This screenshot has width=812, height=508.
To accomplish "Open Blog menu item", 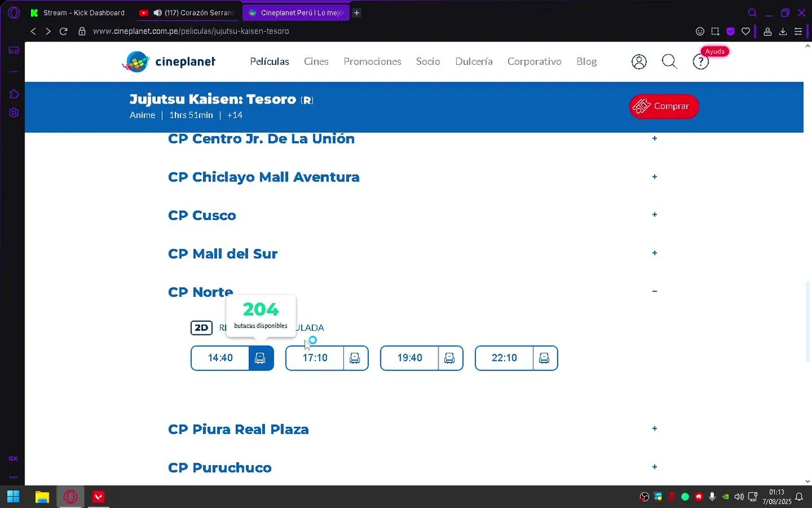I will (586, 61).
